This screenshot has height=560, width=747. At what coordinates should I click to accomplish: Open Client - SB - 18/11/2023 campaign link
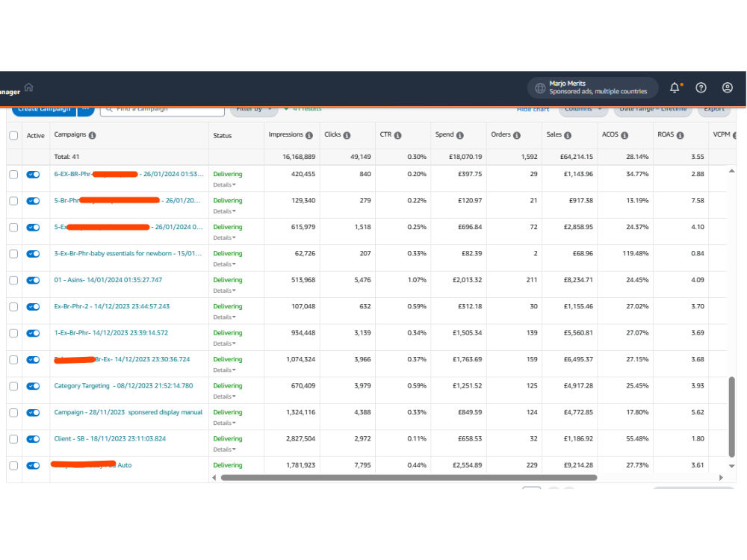[x=110, y=438]
